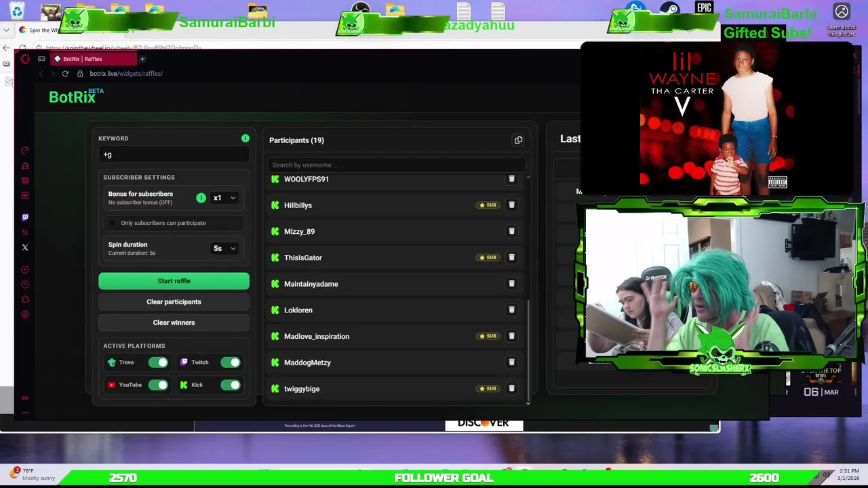The image size is (868, 488).
Task: Click the Kick icon next to Lokloren
Action: pyautogui.click(x=275, y=310)
